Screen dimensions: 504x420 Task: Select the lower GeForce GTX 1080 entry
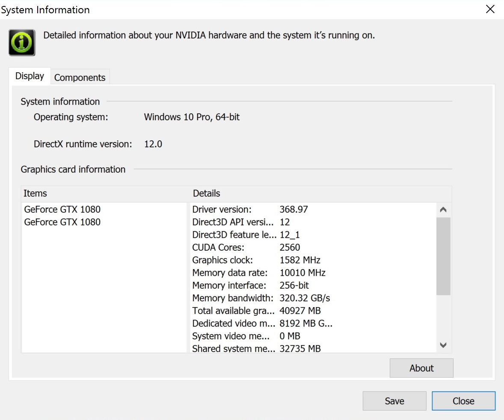point(62,222)
